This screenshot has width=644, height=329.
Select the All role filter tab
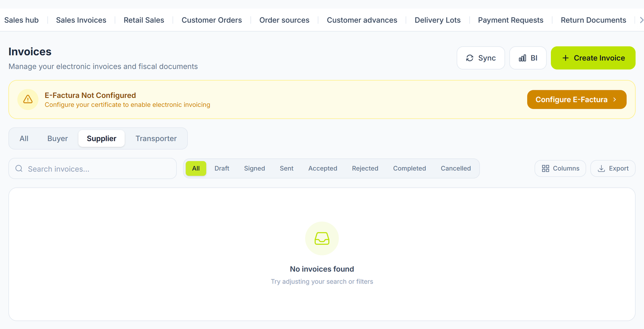[x=24, y=138]
